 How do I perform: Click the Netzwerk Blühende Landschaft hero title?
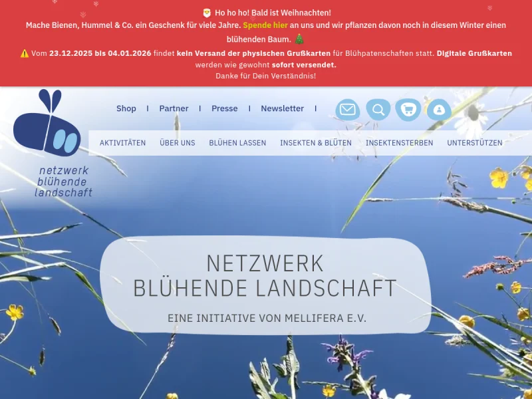265,276
